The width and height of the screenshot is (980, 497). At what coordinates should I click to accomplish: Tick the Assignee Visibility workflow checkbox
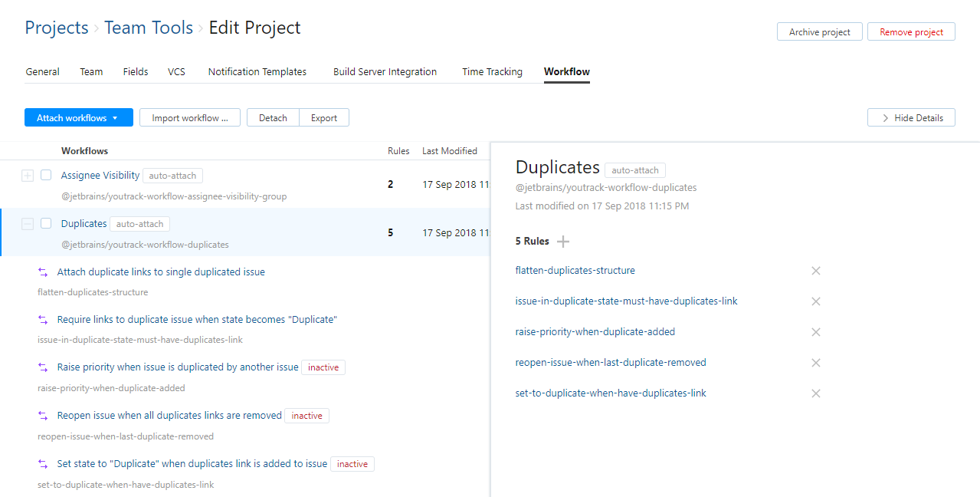[46, 176]
